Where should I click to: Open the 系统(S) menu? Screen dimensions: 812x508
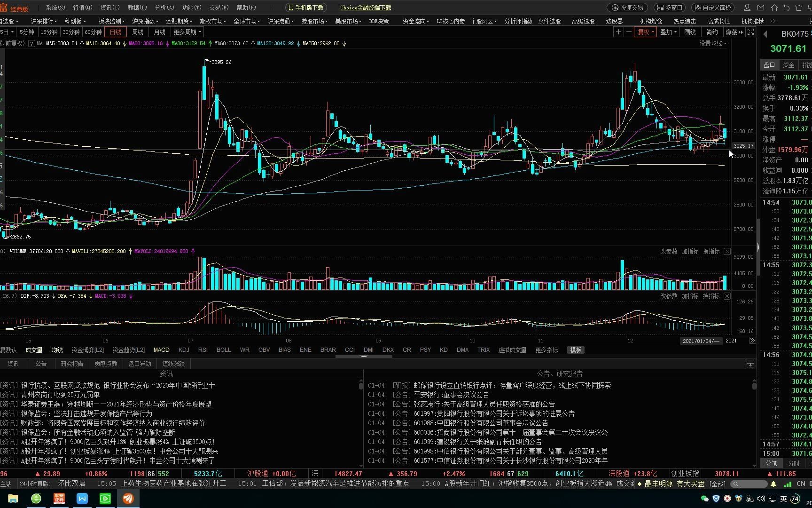pyautogui.click(x=55, y=8)
